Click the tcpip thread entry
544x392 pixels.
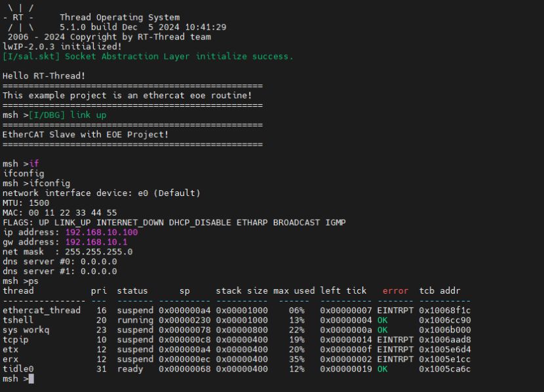click(x=16, y=340)
